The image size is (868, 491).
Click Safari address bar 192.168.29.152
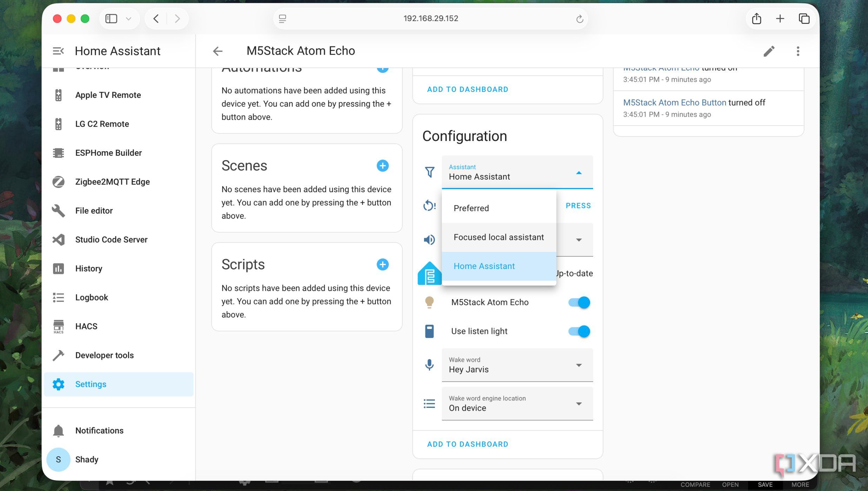point(431,19)
